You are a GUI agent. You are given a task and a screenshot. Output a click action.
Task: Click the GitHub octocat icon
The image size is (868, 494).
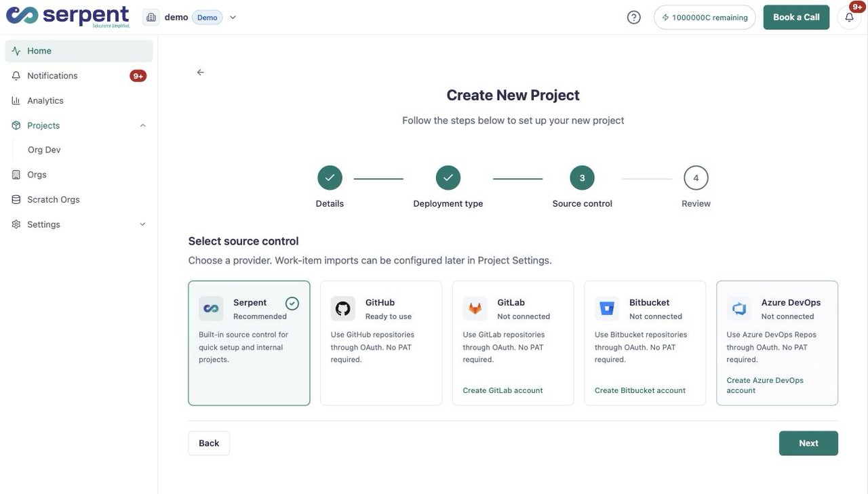click(x=343, y=308)
